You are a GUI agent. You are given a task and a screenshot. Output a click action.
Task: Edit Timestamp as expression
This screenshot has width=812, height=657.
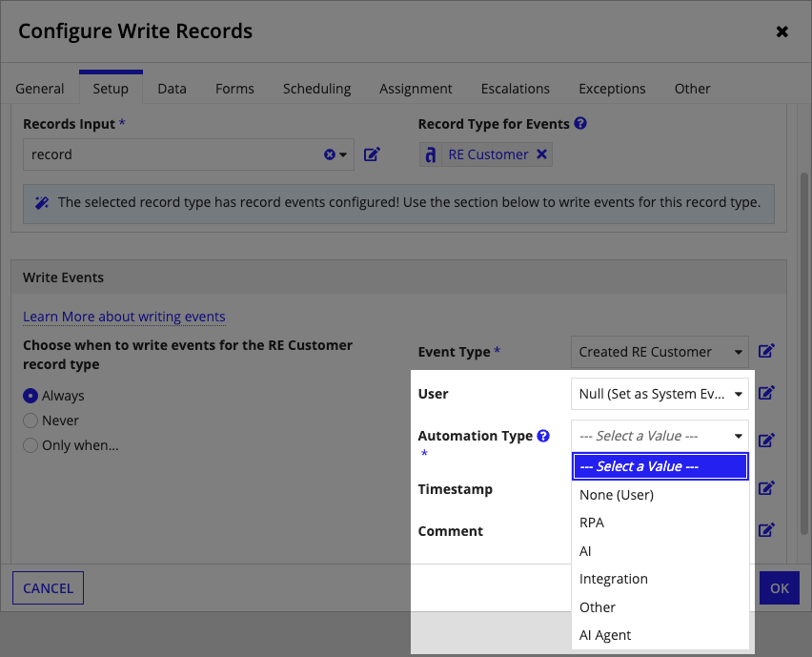[766, 488]
